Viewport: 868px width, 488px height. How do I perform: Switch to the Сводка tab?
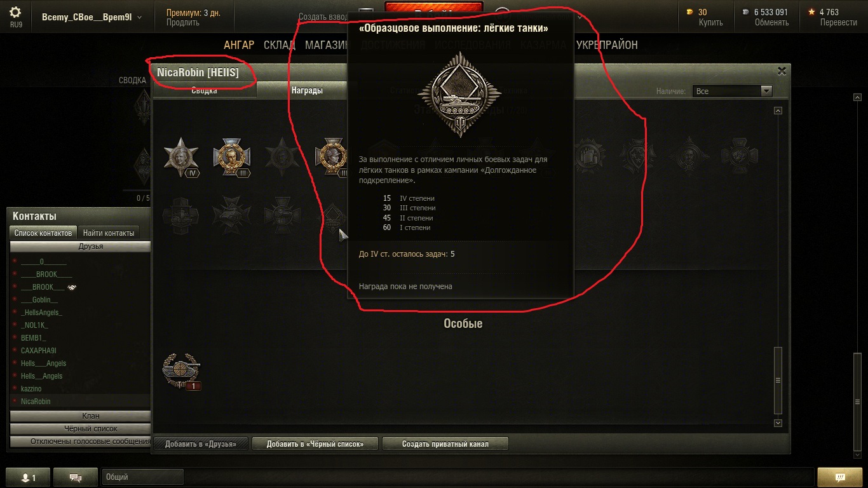point(204,90)
